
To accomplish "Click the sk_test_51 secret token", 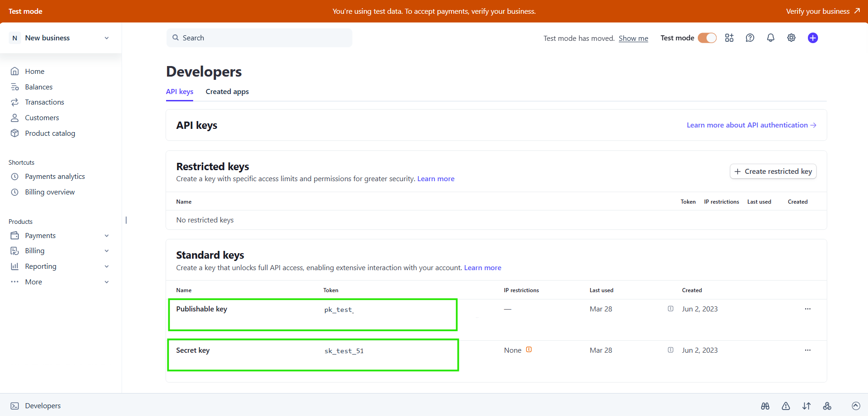I will [x=344, y=351].
